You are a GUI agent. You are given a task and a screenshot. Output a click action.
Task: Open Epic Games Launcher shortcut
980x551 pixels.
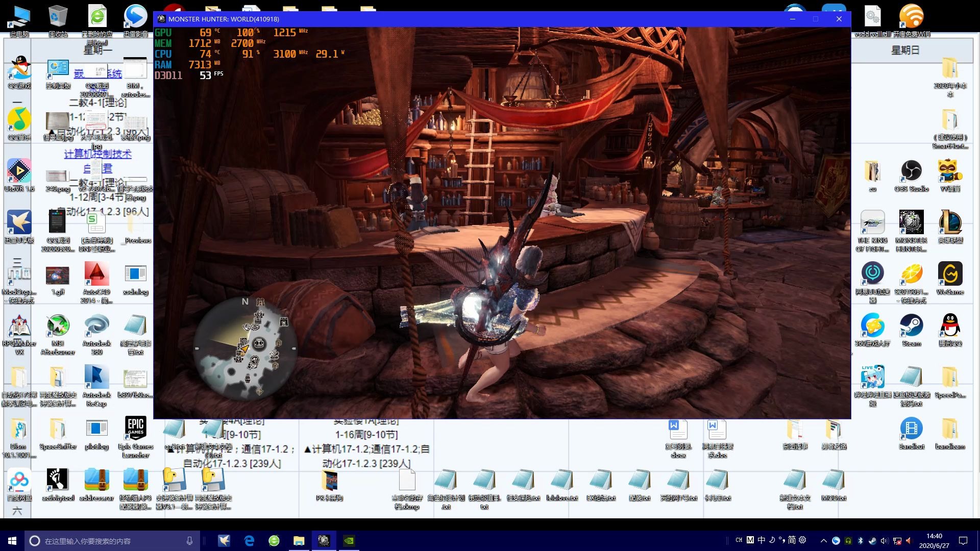point(135,430)
